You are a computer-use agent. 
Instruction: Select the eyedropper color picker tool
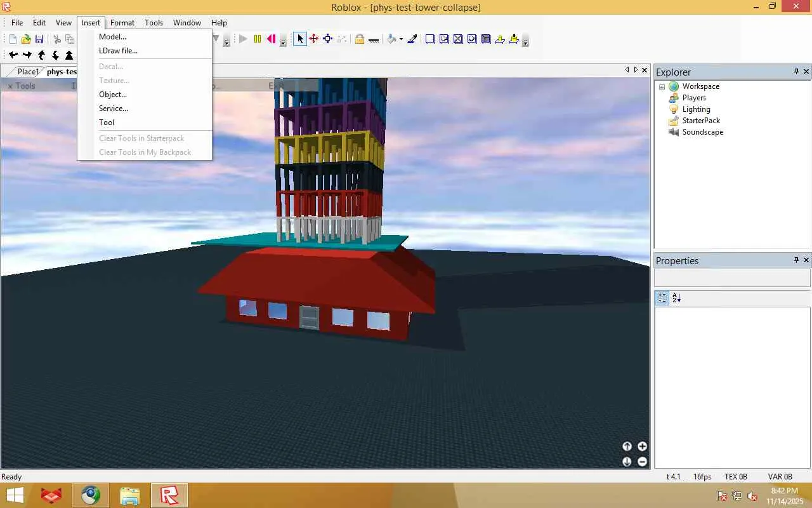[412, 39]
